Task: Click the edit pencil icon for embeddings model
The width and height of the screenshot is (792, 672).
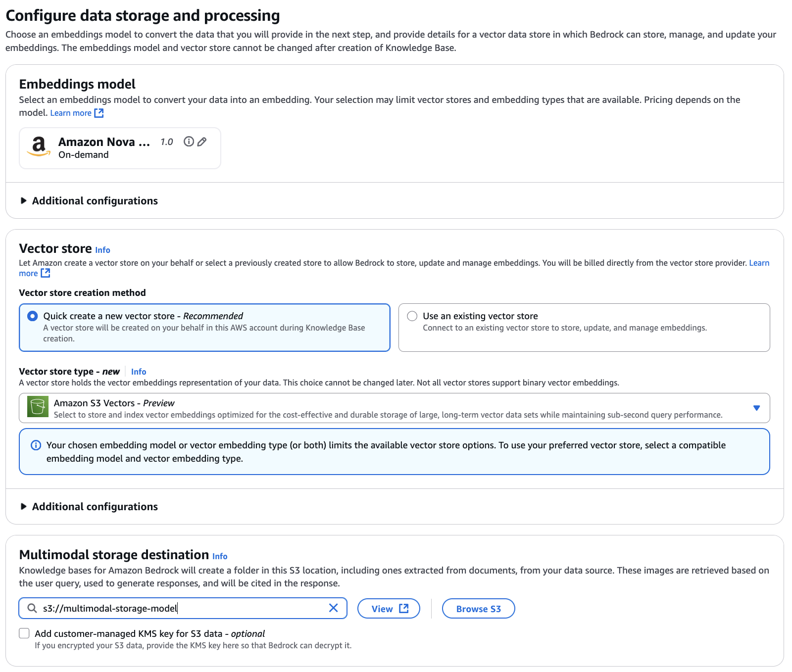Action: click(x=202, y=142)
